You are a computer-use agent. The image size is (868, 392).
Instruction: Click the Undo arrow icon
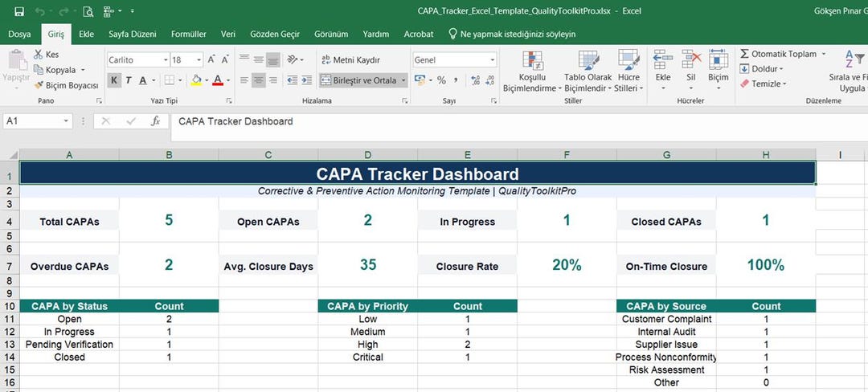(x=39, y=11)
